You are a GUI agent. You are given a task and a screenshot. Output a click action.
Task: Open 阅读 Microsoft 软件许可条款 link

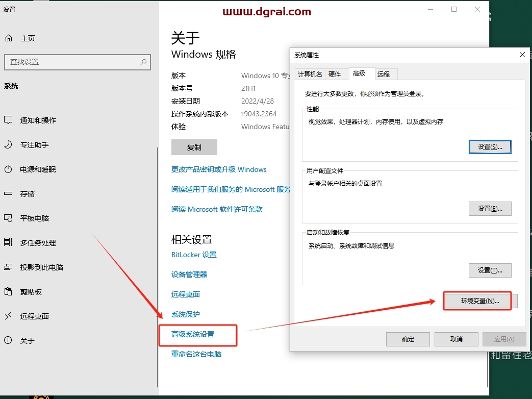217,209
